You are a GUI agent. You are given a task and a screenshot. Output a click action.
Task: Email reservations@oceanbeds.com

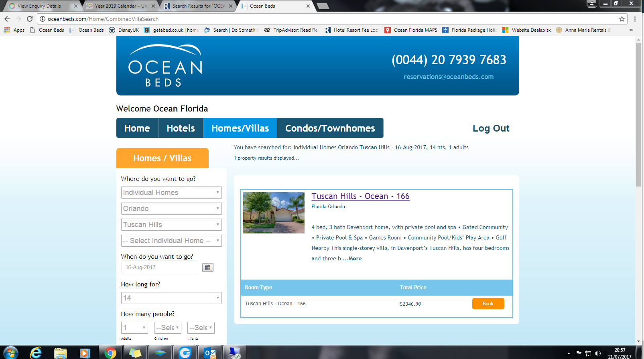[x=449, y=77]
